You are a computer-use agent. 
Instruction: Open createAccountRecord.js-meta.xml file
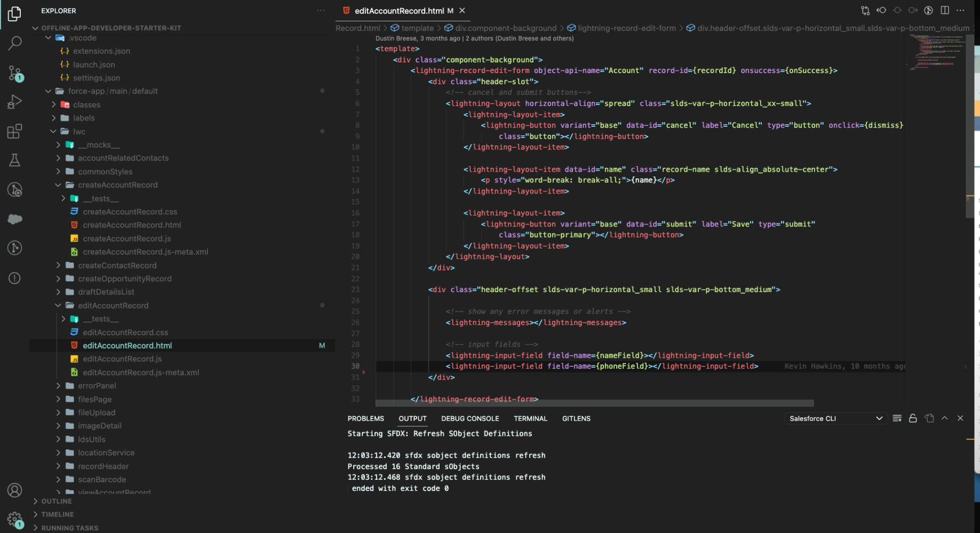145,252
